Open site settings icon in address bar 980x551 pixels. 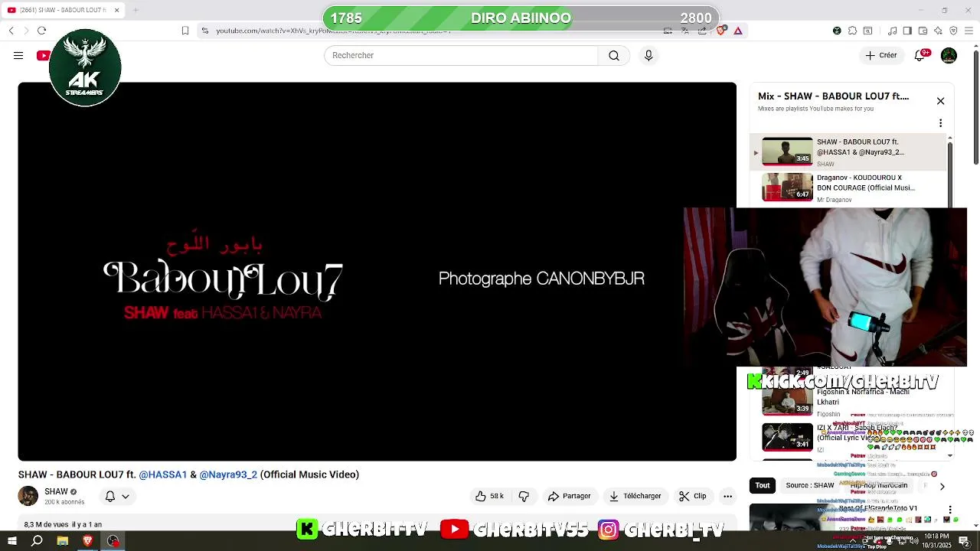[x=204, y=31]
